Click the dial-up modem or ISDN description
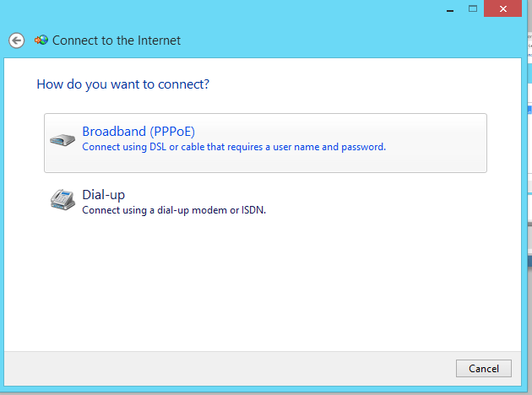This screenshot has width=532, height=395. 173,210
